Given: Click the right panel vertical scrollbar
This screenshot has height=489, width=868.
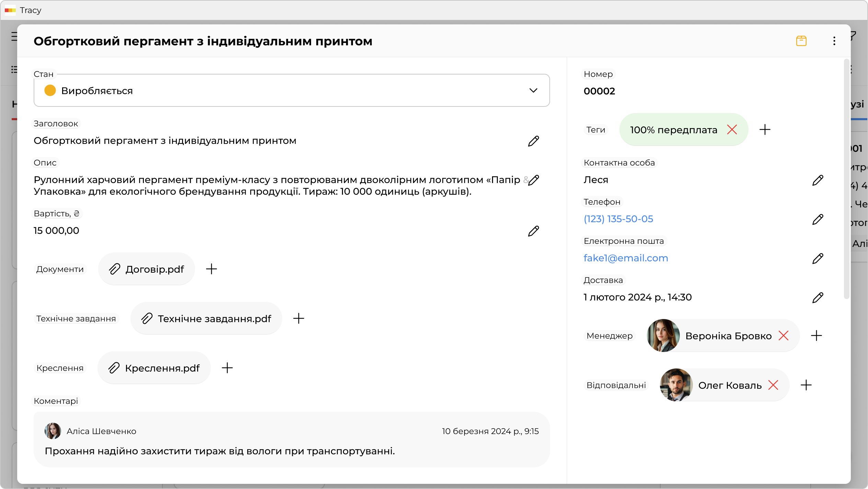Looking at the screenshot, I should pyautogui.click(x=846, y=179).
